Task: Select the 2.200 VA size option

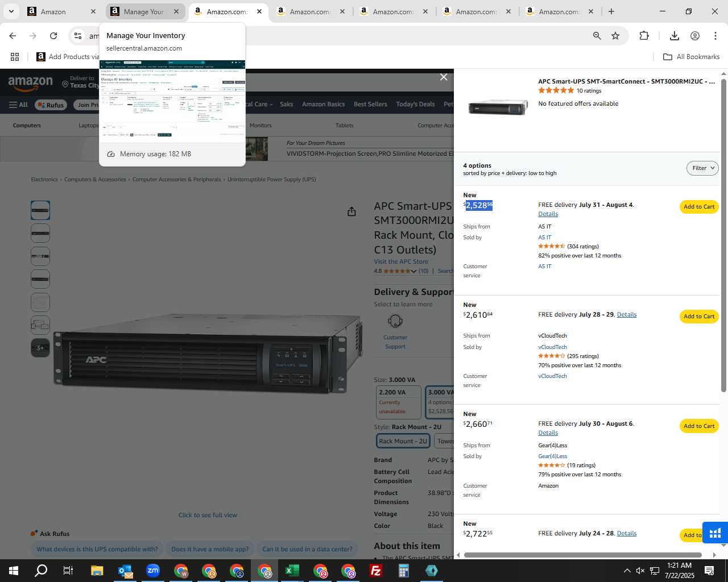Action: point(399,401)
